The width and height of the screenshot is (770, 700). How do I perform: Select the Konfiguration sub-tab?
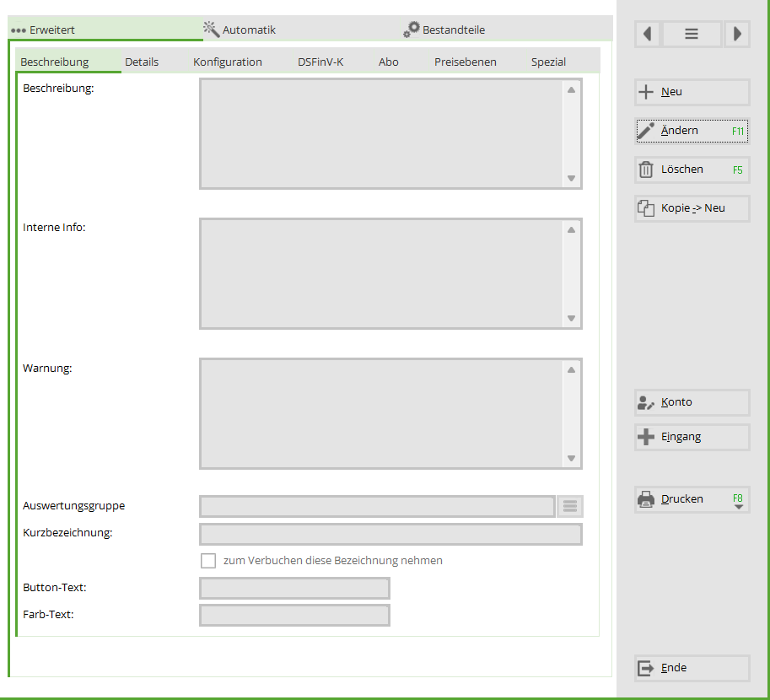point(227,62)
